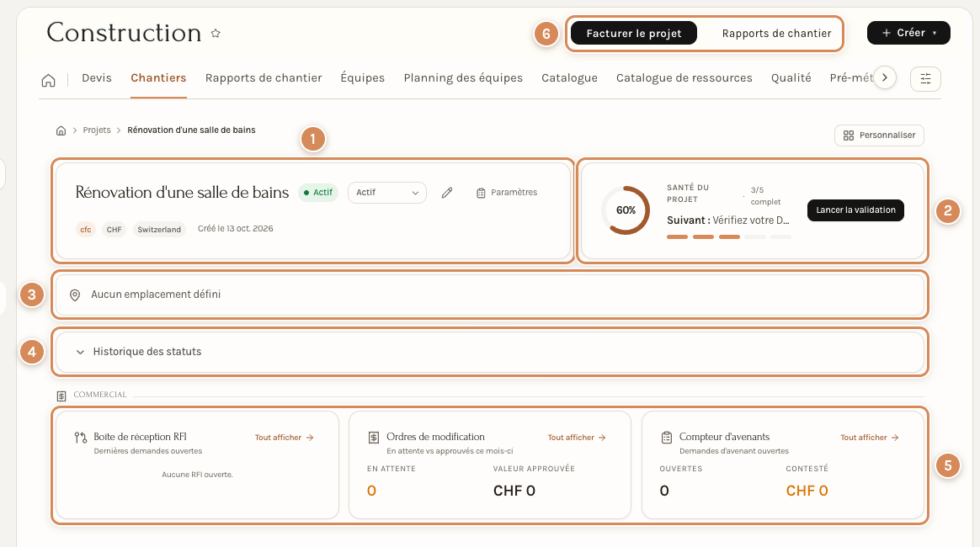The width and height of the screenshot is (980, 547).
Task: Click Tout afficher for Ordres de modification
Action: (577, 438)
